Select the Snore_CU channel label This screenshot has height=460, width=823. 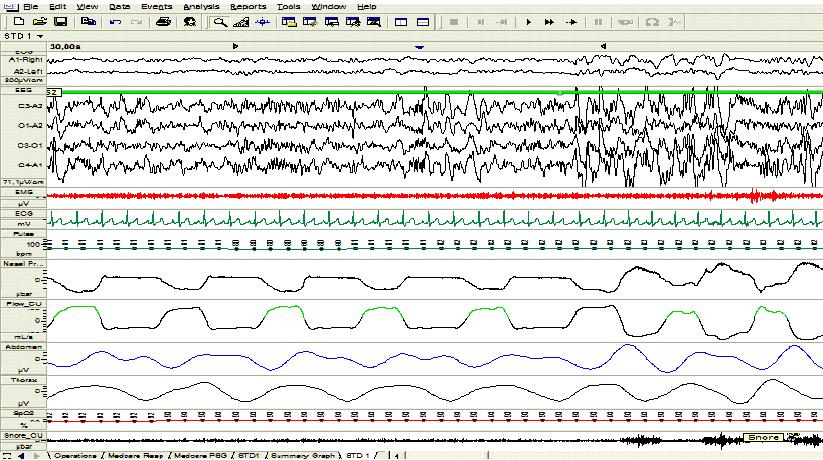click(x=24, y=436)
